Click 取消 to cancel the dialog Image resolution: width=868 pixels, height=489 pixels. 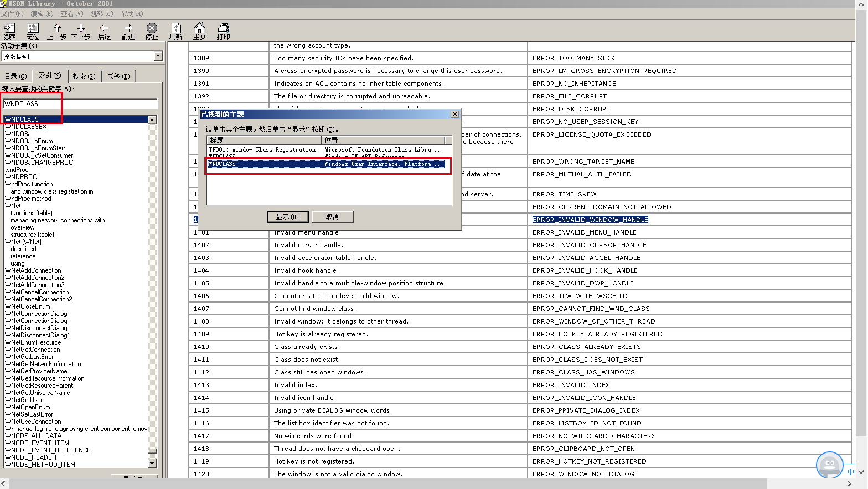coord(332,217)
